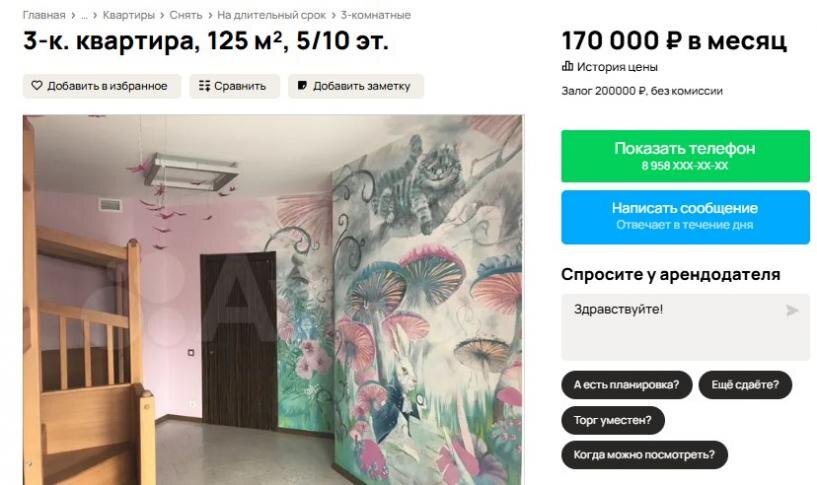Show the landlord's phone number
The width and height of the screenshot is (817, 485).
pos(685,156)
